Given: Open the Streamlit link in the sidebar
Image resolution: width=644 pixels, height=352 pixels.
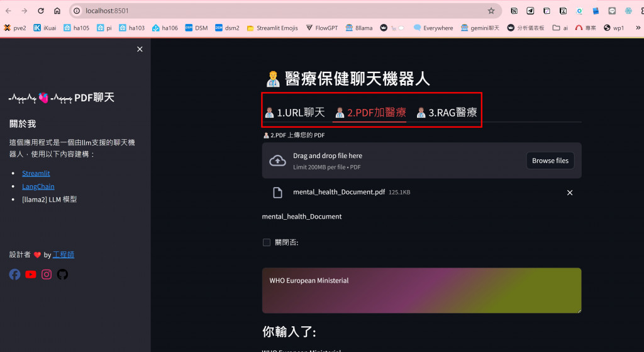Looking at the screenshot, I should (x=36, y=174).
